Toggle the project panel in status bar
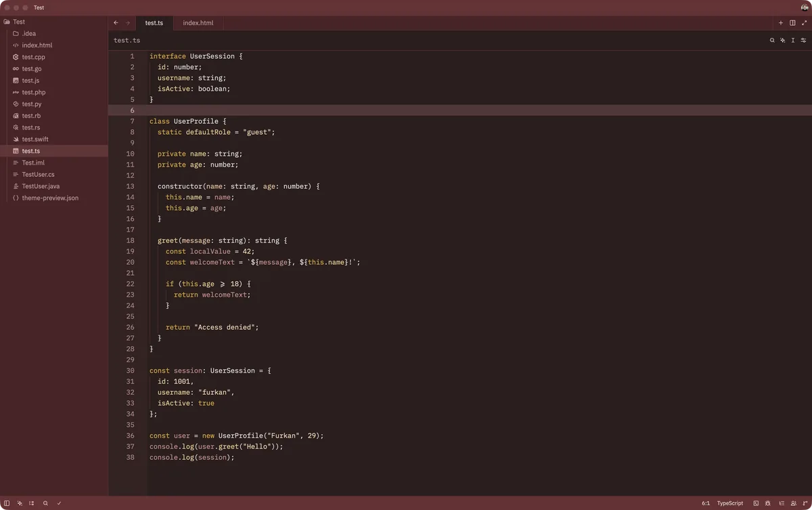 pos(7,503)
